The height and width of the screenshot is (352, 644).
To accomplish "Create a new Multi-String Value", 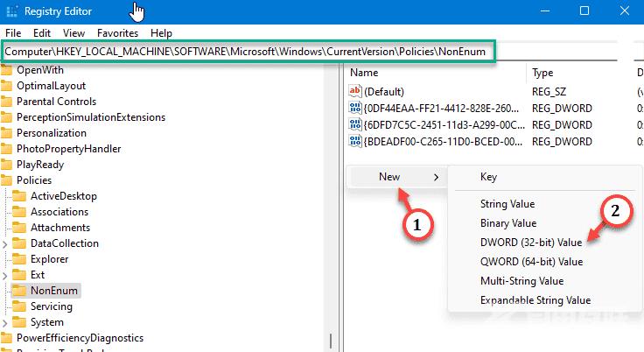I will (x=521, y=281).
